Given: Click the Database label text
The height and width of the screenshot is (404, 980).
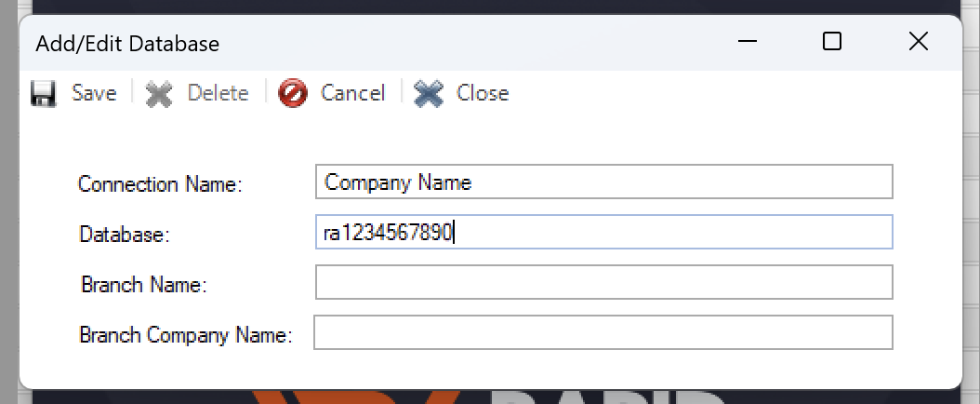Looking at the screenshot, I should click(x=125, y=235).
